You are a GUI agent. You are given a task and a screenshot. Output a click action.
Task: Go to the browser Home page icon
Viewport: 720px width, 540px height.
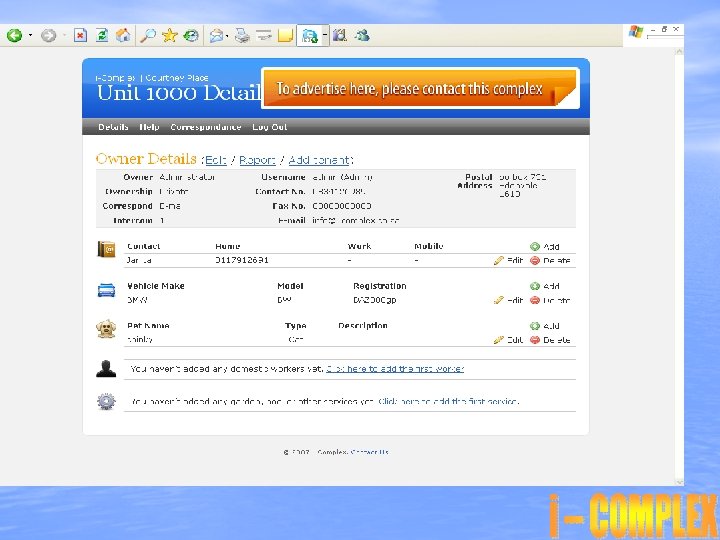(123, 35)
